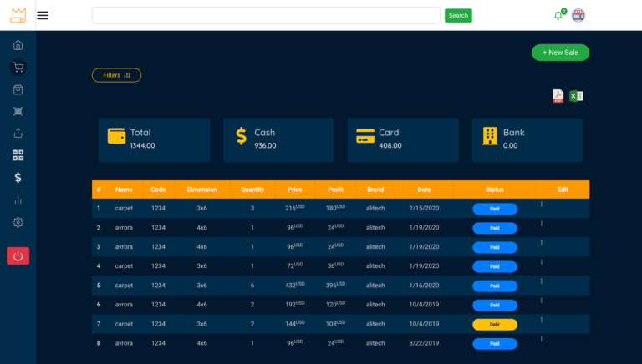Click the Price column header

point(294,190)
